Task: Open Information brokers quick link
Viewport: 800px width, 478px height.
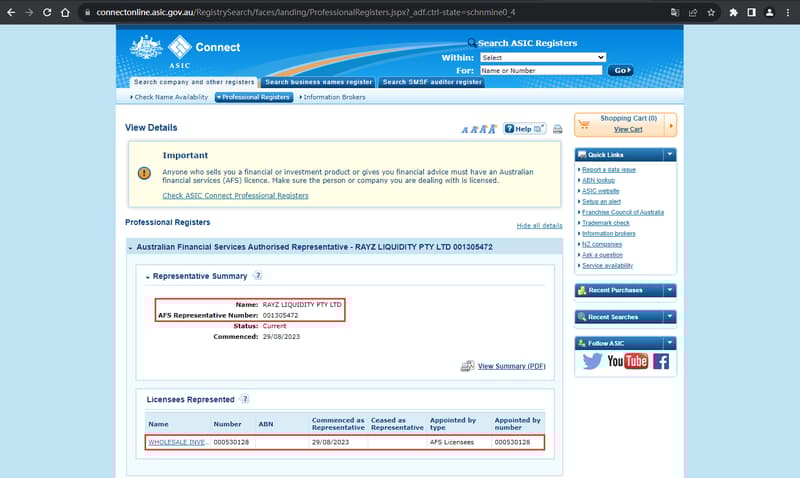Action: 609,234
